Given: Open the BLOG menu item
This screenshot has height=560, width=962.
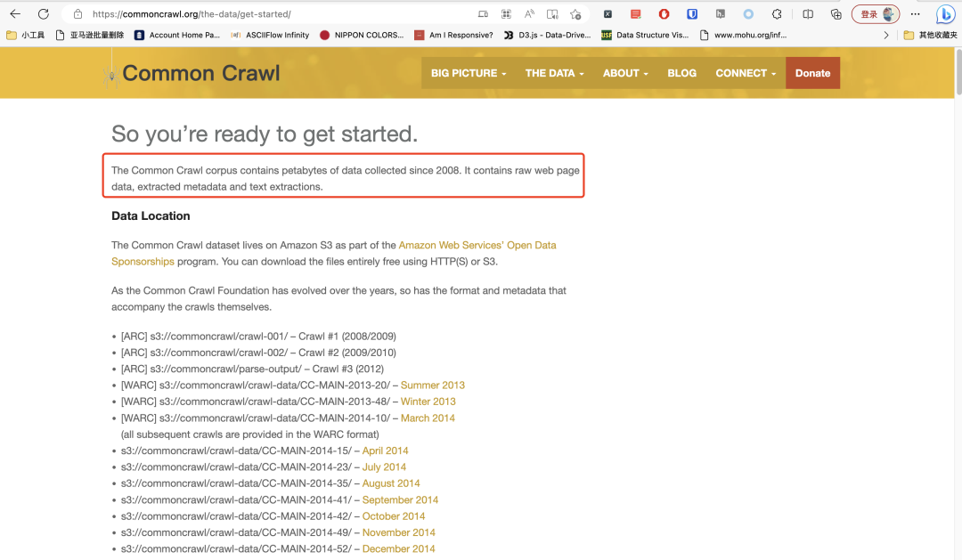Looking at the screenshot, I should coord(681,73).
